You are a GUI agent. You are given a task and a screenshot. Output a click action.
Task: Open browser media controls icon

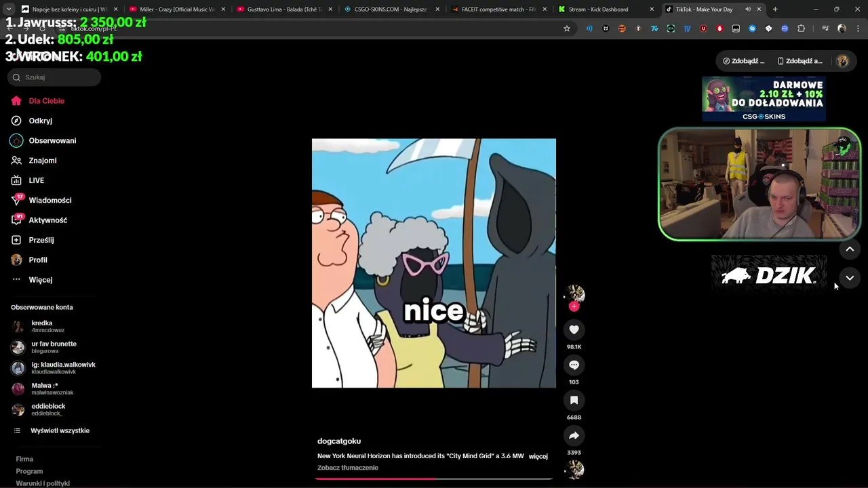coord(825,28)
